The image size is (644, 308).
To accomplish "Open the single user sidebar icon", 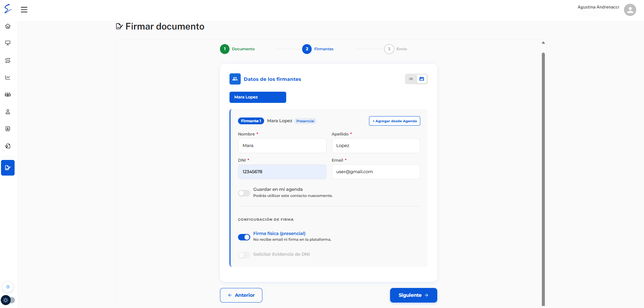I will click(8, 112).
